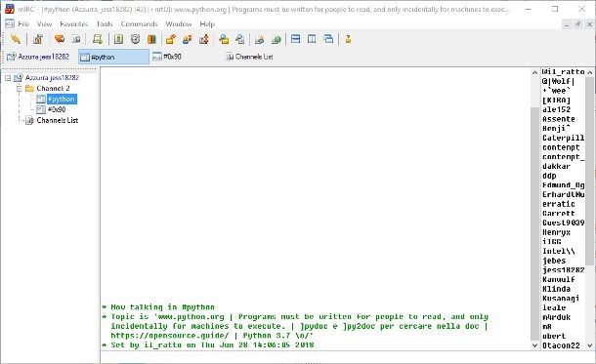
Task: Select nick jess18282 in the nick list
Action: pyautogui.click(x=563, y=270)
